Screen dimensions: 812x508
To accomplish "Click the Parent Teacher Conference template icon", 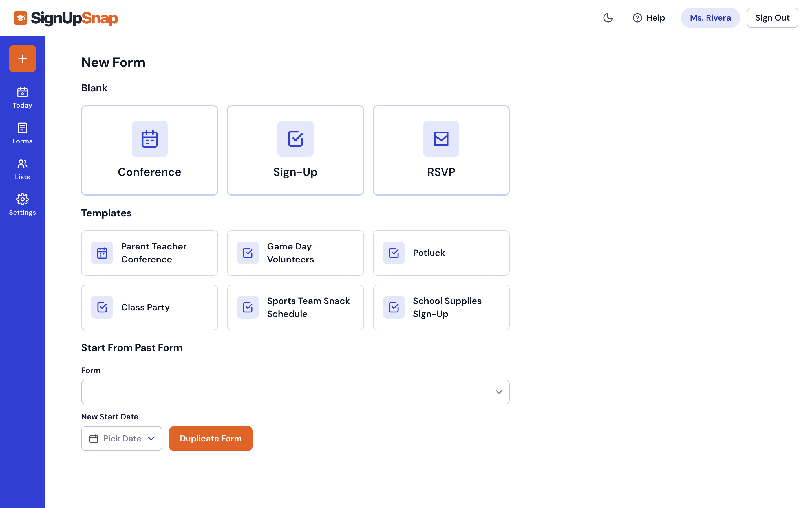I will tap(102, 253).
